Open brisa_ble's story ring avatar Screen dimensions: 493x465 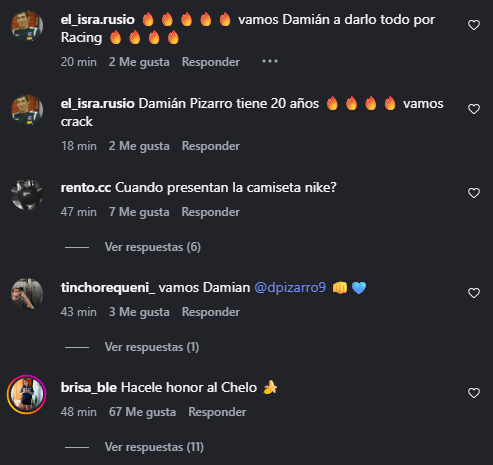(x=26, y=394)
